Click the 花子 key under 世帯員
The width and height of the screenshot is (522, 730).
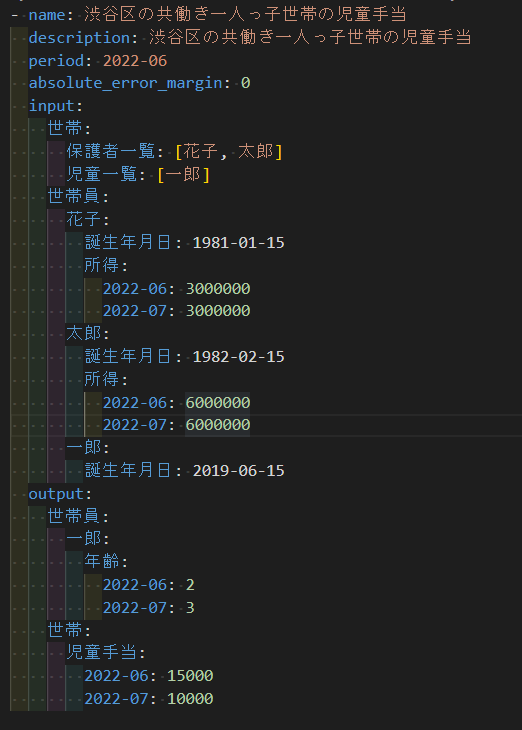83,219
